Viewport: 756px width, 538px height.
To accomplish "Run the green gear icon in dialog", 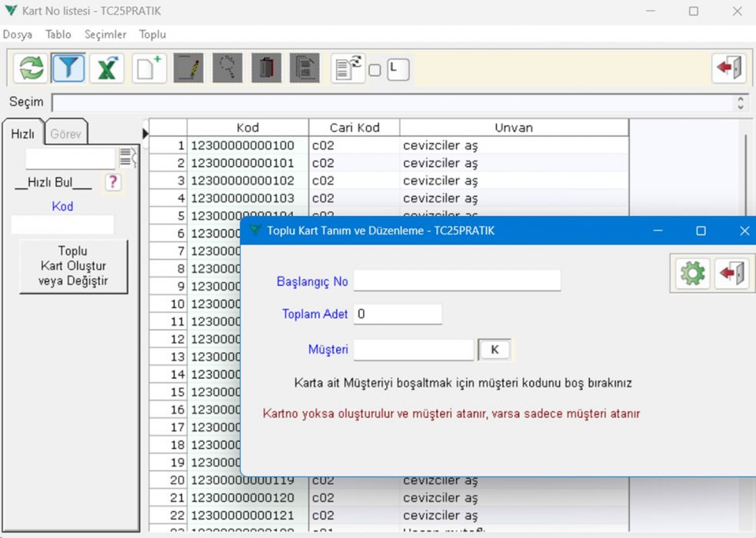I will pyautogui.click(x=692, y=274).
